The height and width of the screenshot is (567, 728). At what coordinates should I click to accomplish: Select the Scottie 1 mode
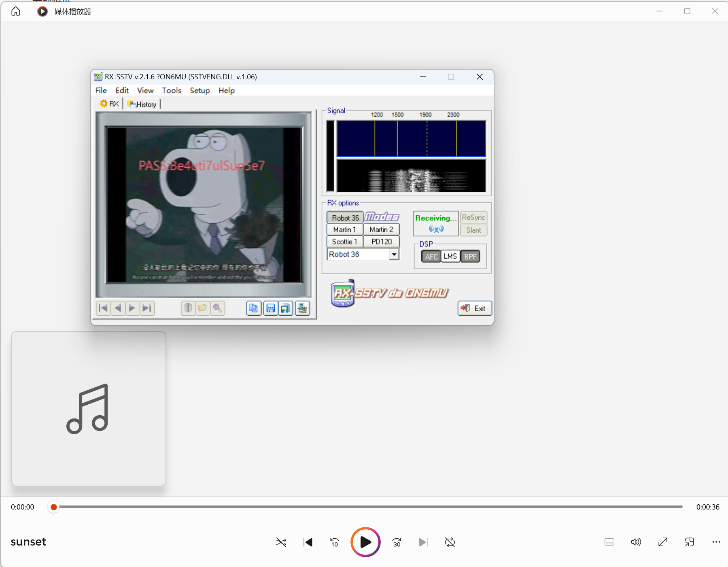tap(345, 242)
